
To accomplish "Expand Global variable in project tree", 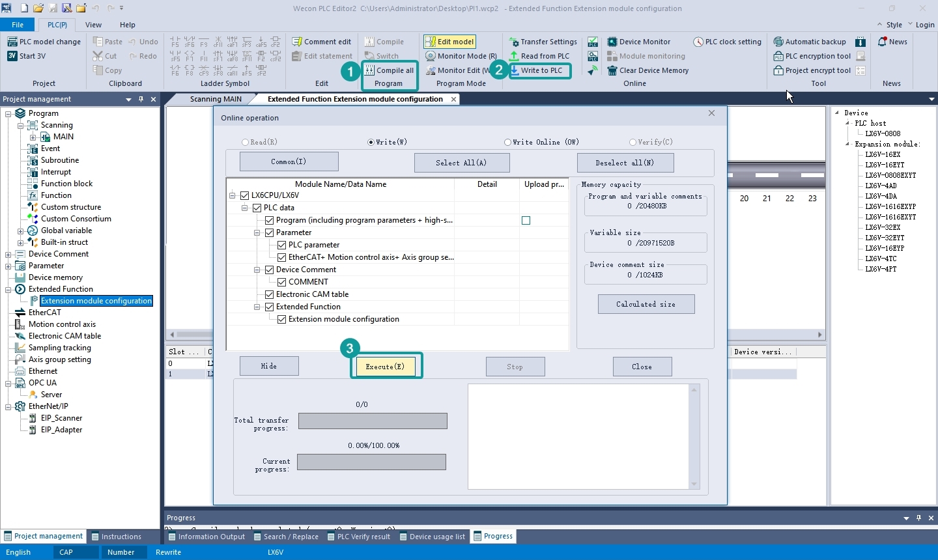I will point(20,231).
